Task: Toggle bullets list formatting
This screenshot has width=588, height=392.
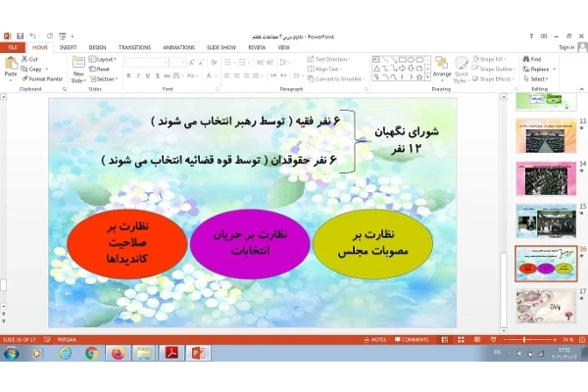Action: tap(228, 63)
